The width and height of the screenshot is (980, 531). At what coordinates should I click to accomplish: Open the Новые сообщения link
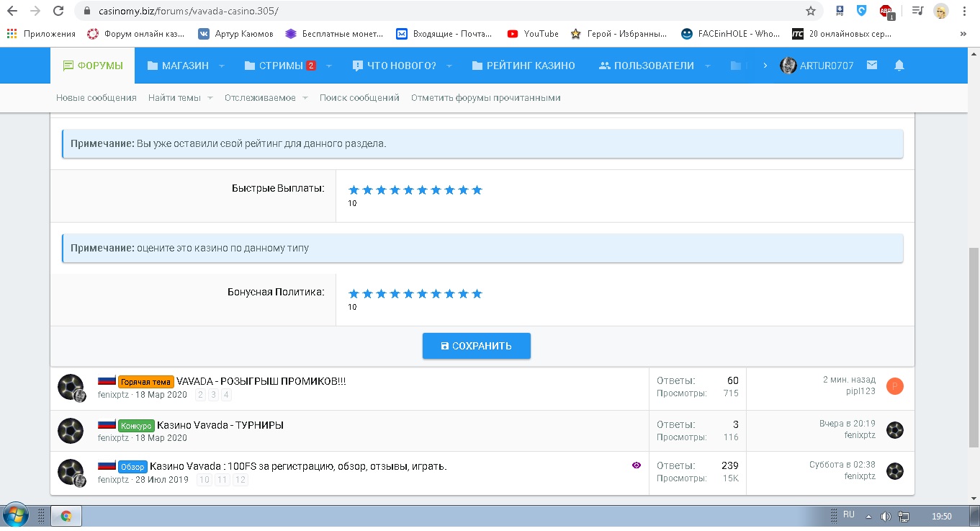[96, 97]
